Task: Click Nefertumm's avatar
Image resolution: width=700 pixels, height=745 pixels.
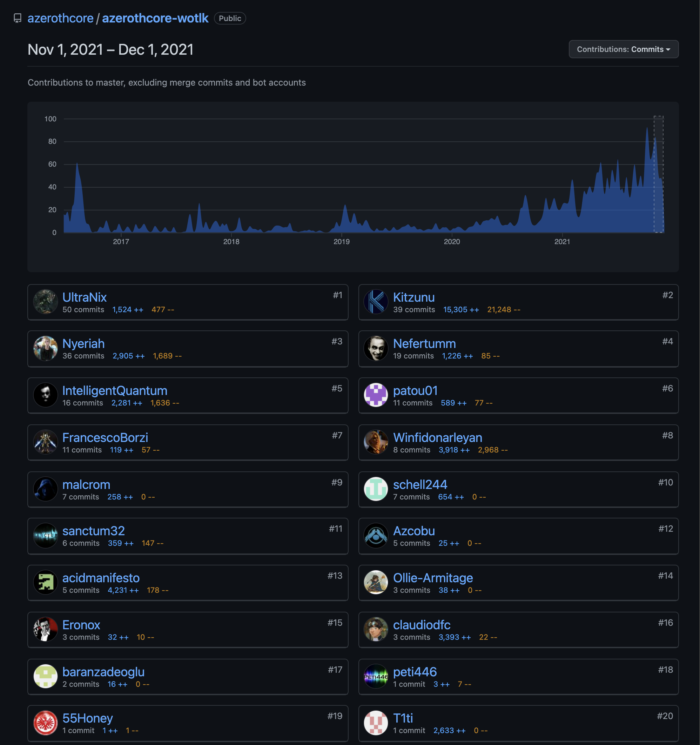Action: pyautogui.click(x=376, y=348)
